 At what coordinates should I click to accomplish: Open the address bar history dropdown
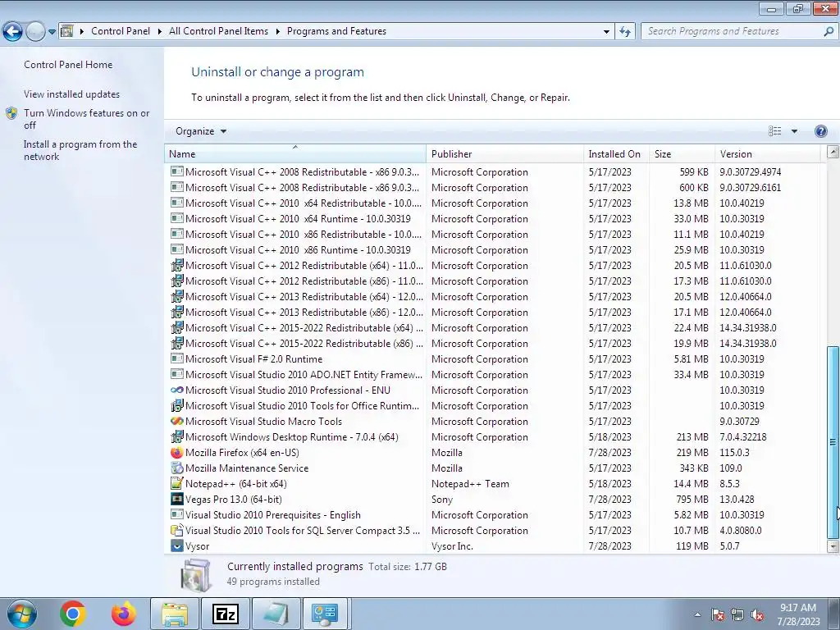point(606,32)
